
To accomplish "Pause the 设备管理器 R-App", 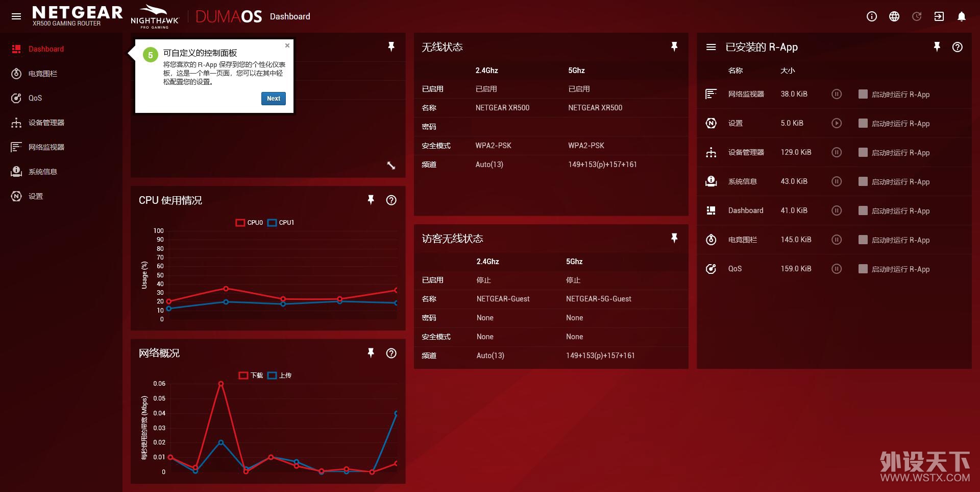I will (837, 152).
